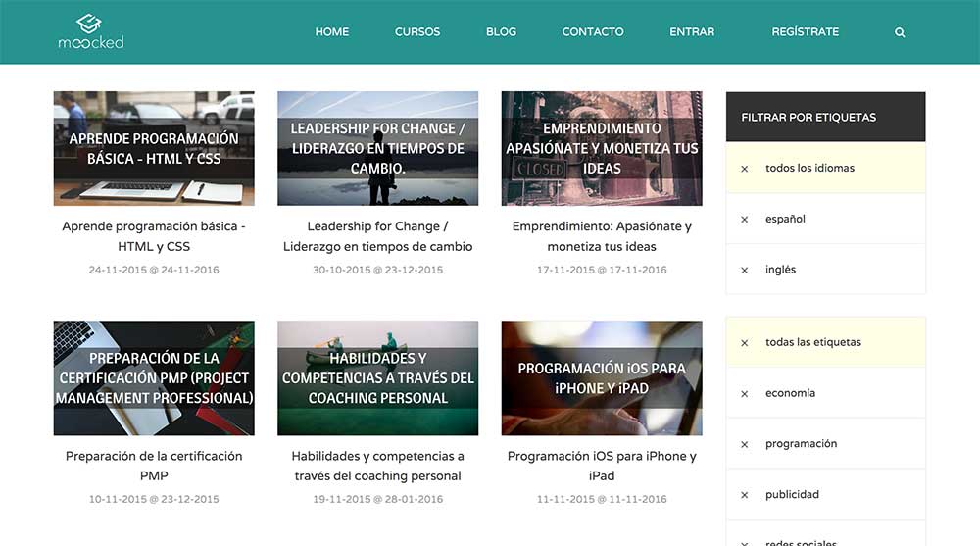Open the coaching personal course image

377,377
